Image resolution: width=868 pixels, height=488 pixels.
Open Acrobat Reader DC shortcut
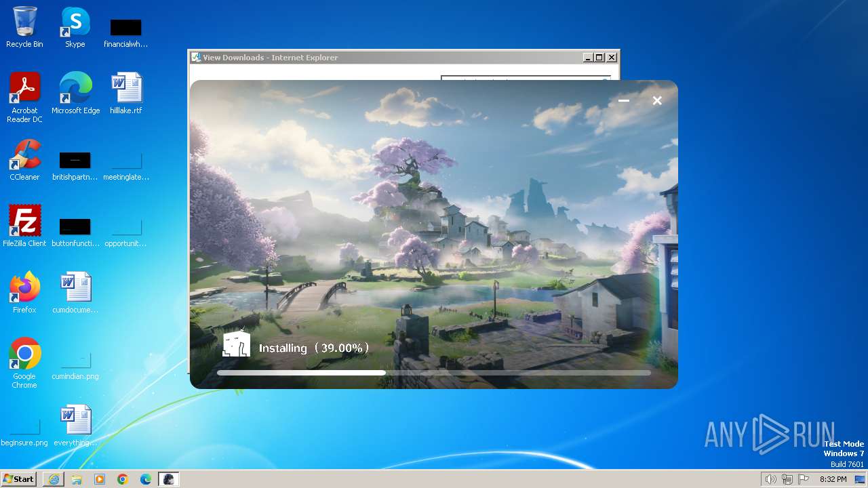24,98
